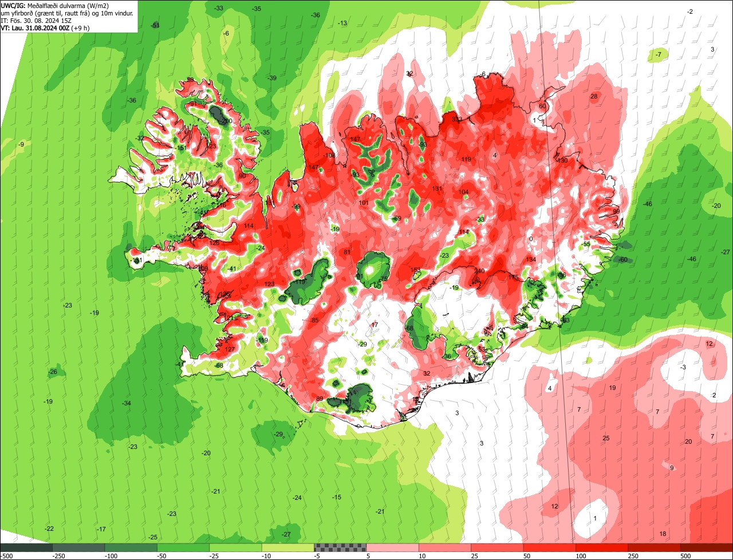The height and width of the screenshot is (560, 733).
Task: Click the title line 'UWC/IG: Meðalflæði dulvarma (W/m2)'
Action: [x=56, y=5]
